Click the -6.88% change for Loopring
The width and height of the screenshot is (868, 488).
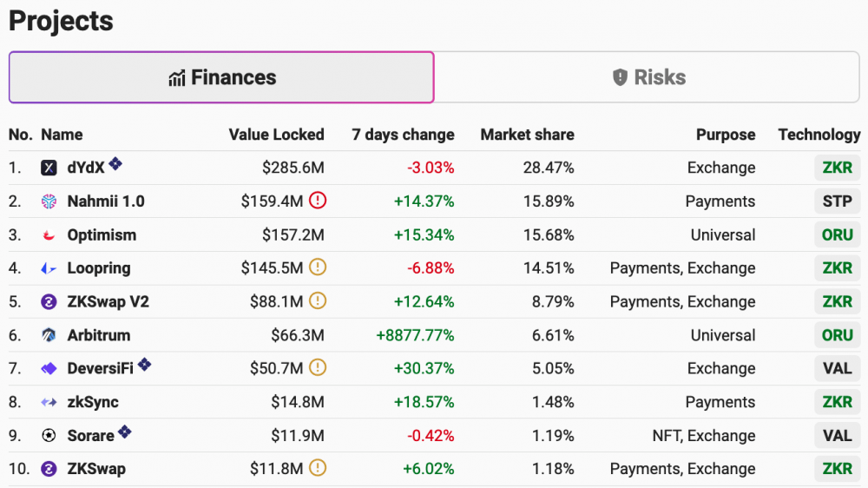coord(431,268)
